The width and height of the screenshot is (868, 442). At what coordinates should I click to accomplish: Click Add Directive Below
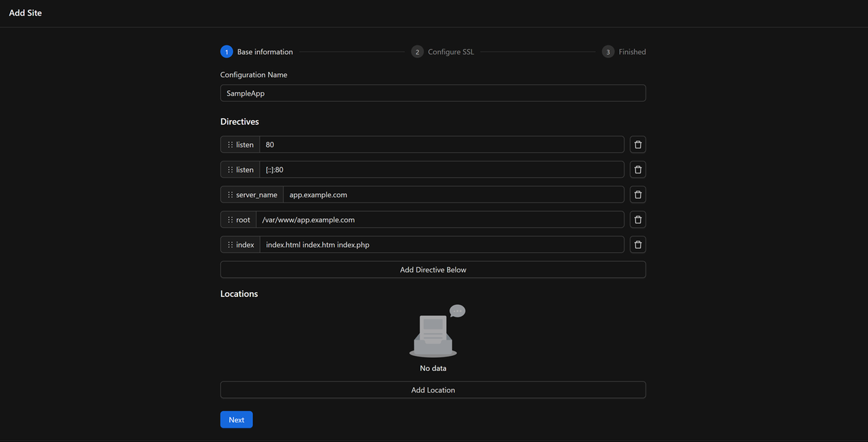point(433,269)
